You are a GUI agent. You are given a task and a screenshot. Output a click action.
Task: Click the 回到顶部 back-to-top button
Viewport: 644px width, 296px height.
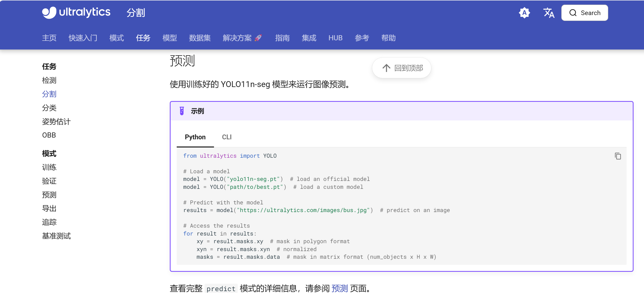pyautogui.click(x=402, y=68)
